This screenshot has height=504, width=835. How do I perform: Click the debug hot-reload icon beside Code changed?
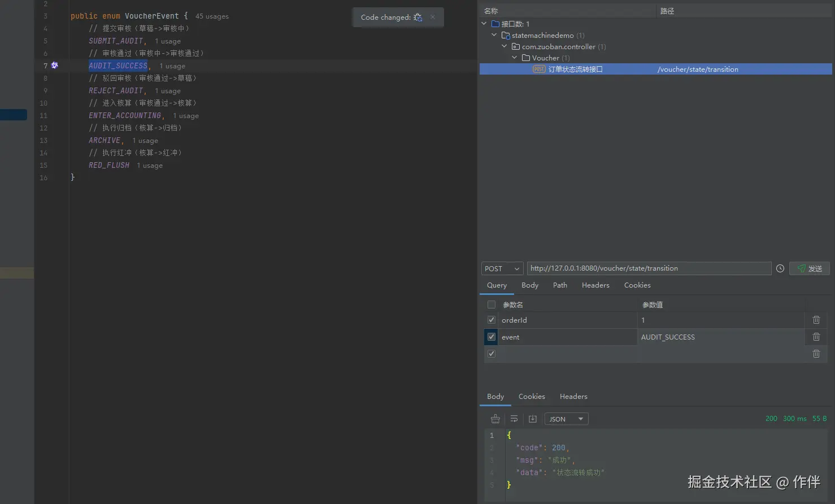tap(417, 18)
